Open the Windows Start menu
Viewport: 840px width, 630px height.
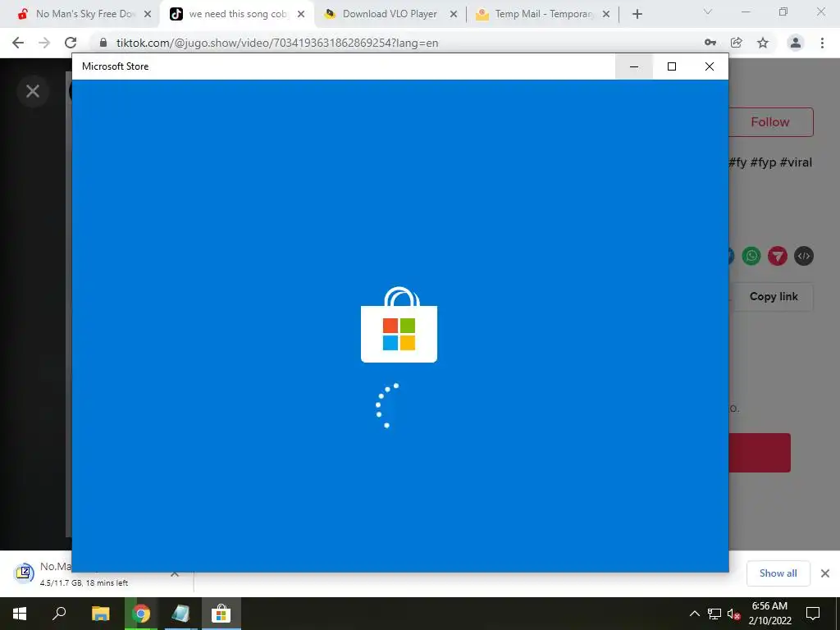pyautogui.click(x=20, y=614)
